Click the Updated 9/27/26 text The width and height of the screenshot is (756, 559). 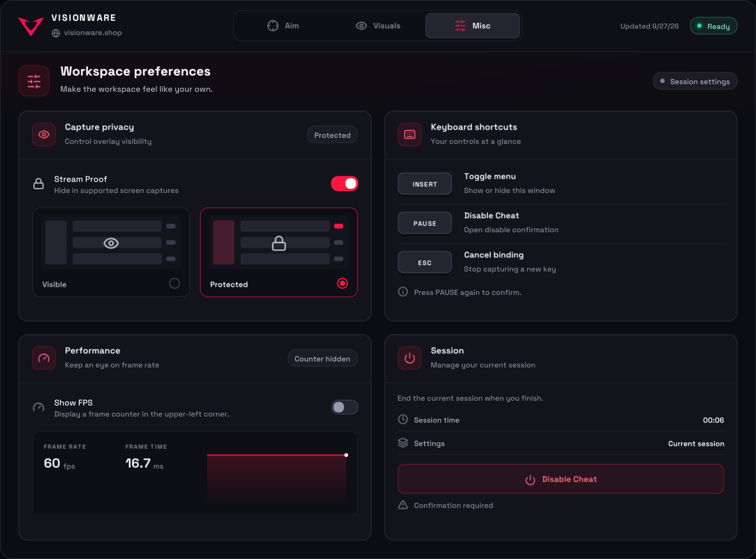click(649, 26)
